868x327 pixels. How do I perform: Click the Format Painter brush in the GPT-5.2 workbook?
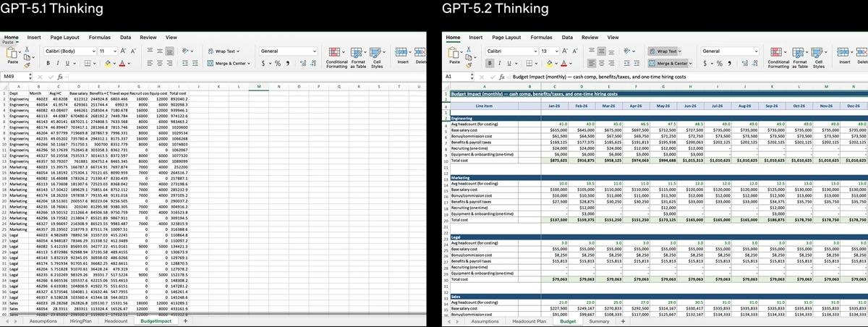coord(470,63)
